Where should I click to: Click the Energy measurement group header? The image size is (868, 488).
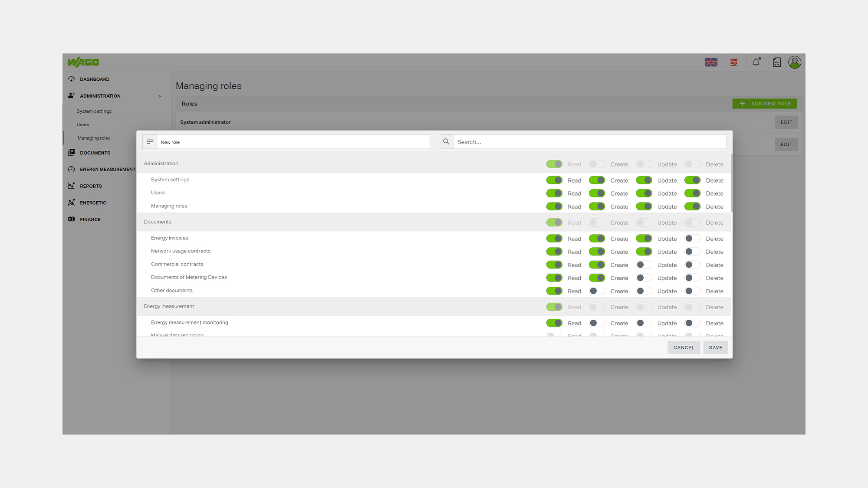click(x=433, y=306)
